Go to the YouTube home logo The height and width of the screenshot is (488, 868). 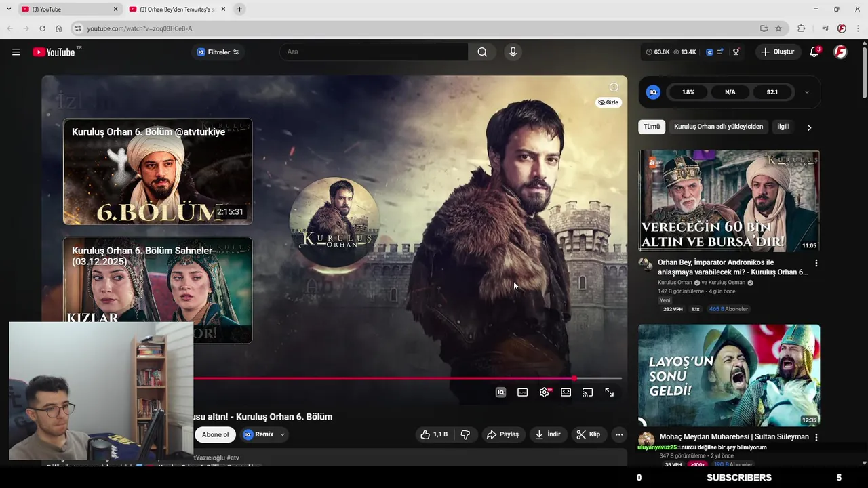coord(54,52)
